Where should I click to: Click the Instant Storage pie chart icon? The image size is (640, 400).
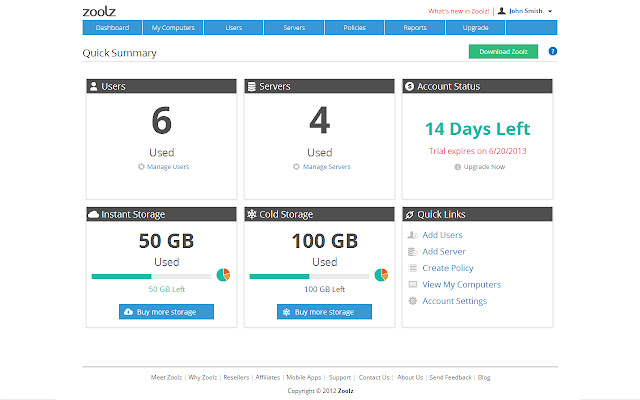(x=223, y=275)
